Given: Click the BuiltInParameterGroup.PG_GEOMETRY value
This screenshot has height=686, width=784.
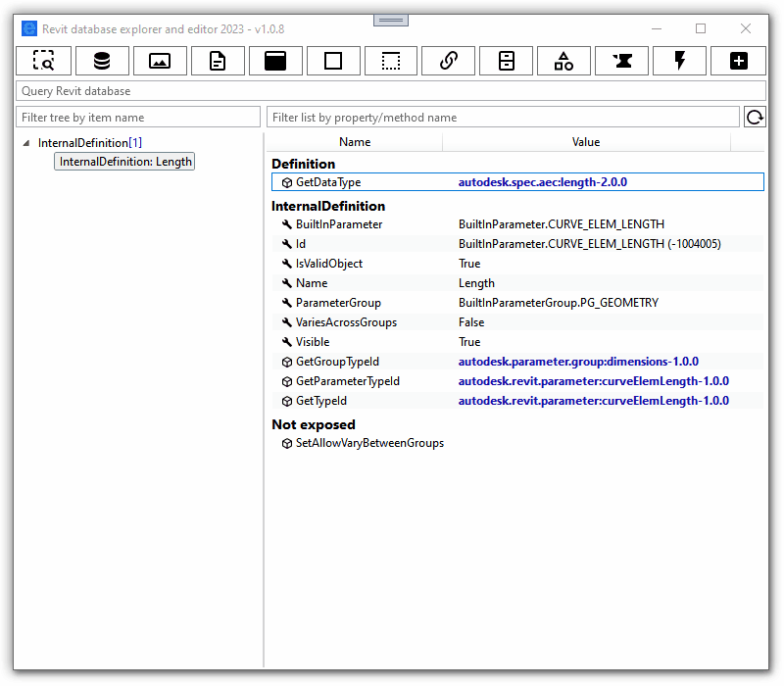Looking at the screenshot, I should [559, 303].
